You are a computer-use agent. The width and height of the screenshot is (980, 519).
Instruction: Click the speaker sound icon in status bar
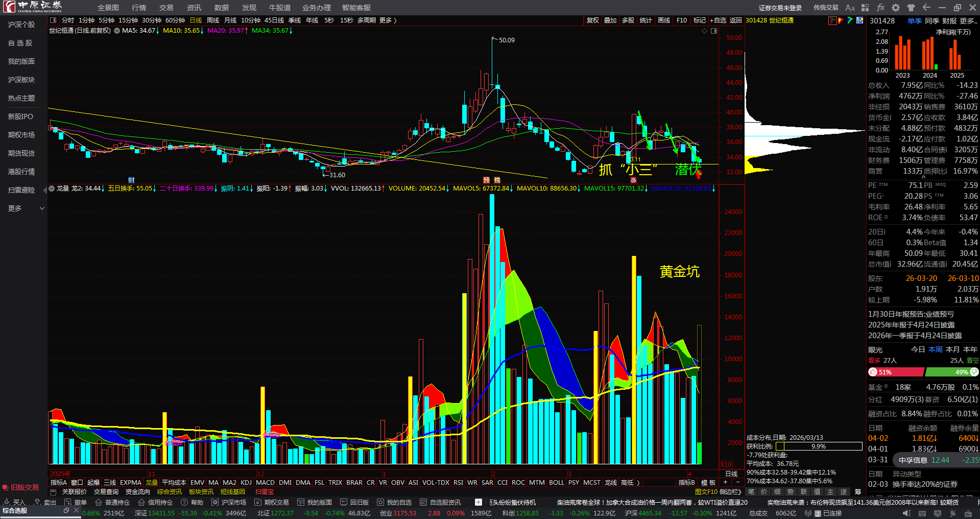coord(906,513)
